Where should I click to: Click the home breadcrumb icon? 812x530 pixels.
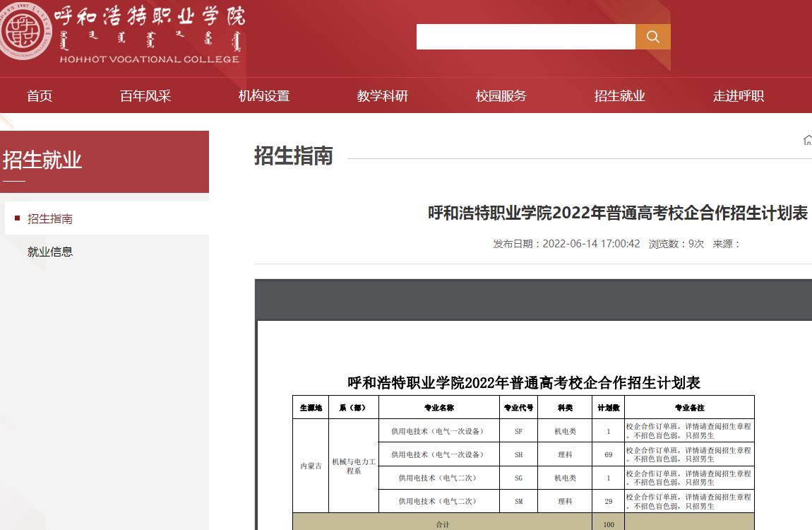(807, 140)
